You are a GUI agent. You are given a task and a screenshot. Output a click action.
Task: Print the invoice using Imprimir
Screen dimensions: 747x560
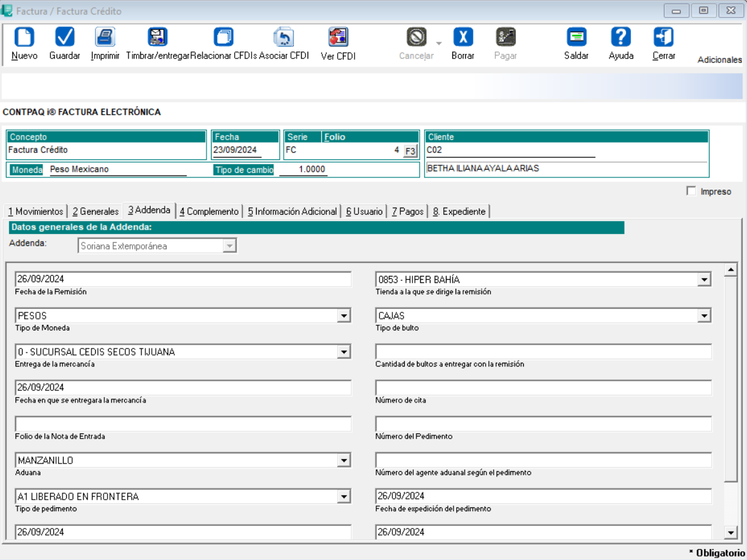click(105, 37)
